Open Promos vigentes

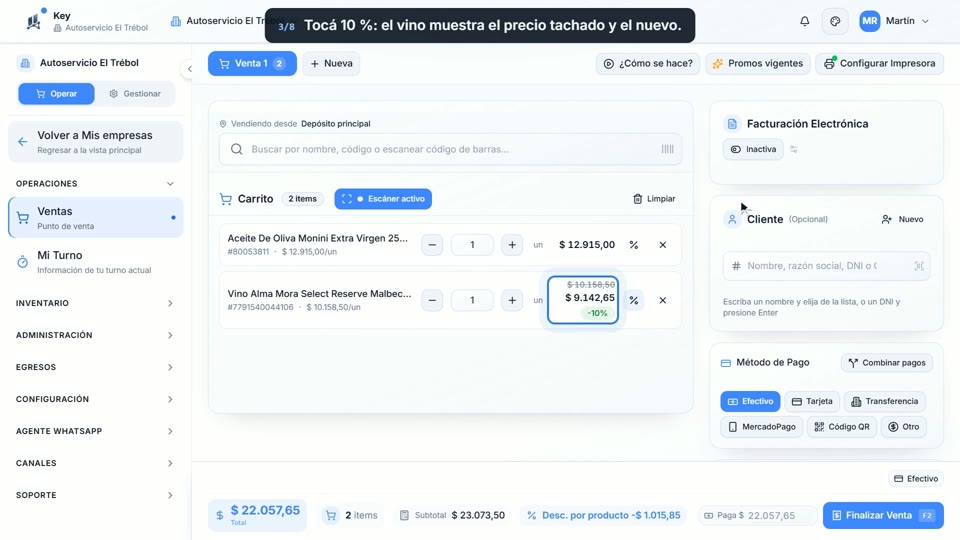758,64
